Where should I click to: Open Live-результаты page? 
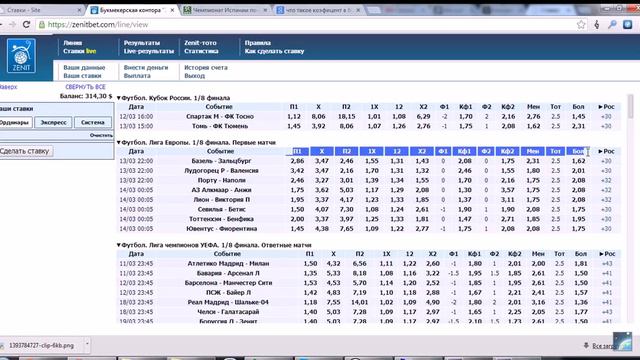[149, 51]
